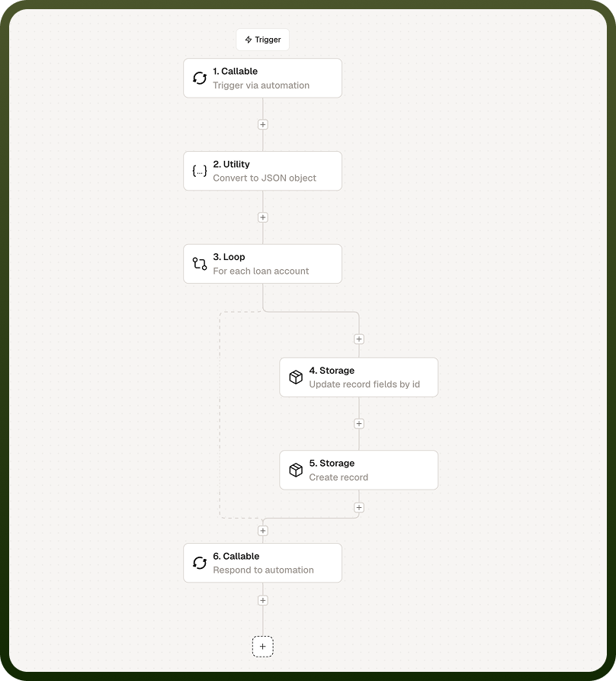Select the Respond to automation node
The height and width of the screenshot is (681, 616).
click(262, 563)
